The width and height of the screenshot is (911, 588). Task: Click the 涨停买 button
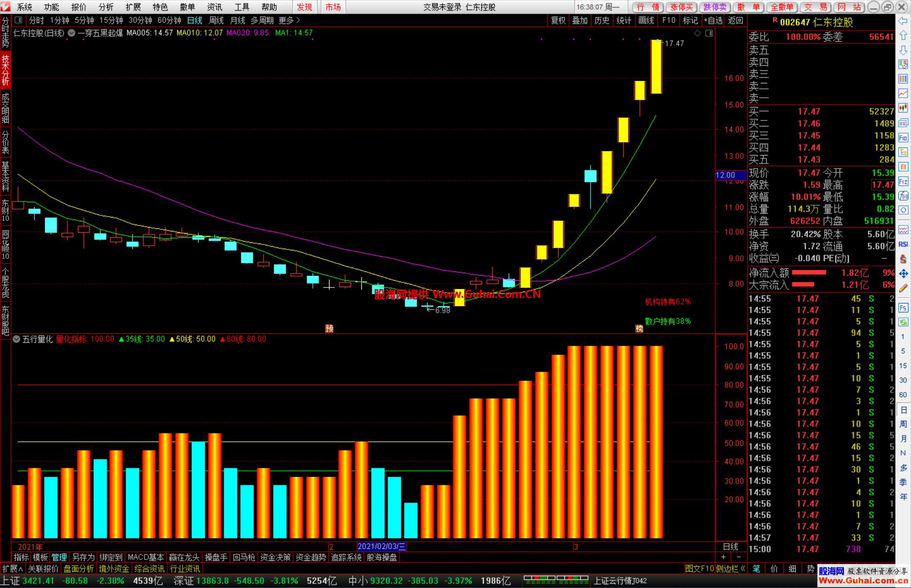point(682,7)
